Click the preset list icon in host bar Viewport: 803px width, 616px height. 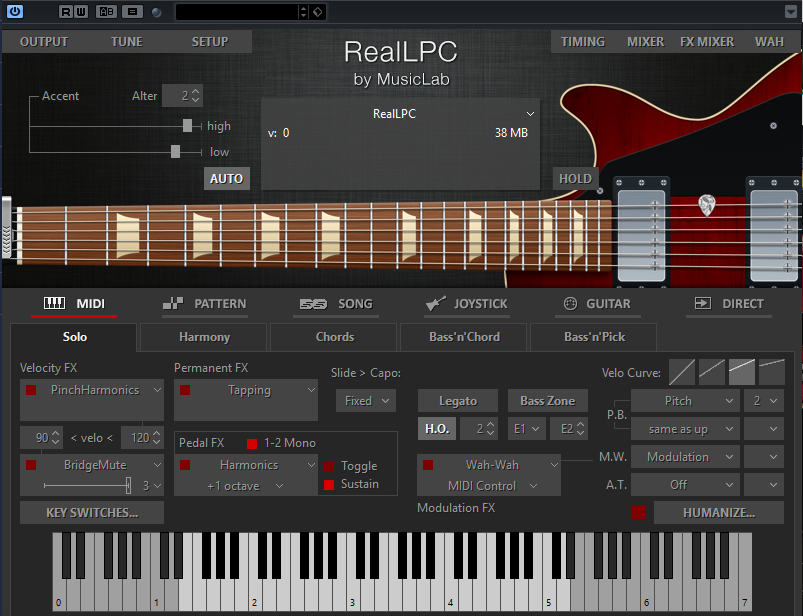(x=132, y=11)
